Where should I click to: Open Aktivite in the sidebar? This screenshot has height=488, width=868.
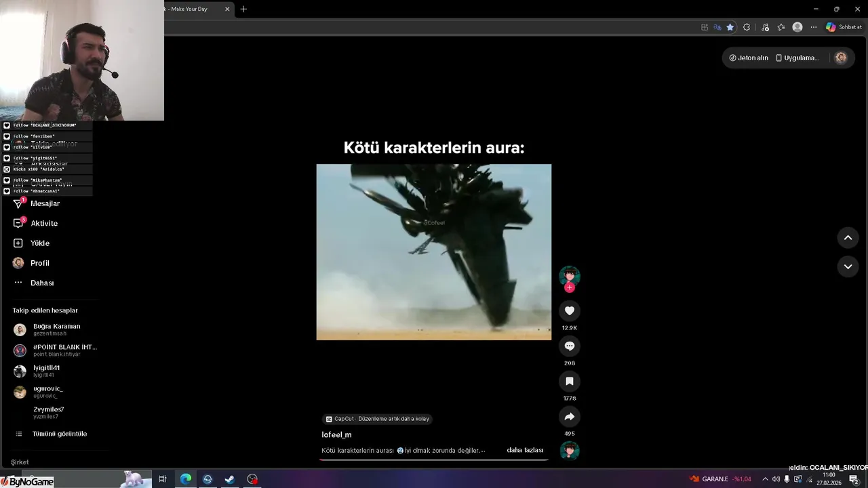pyautogui.click(x=44, y=223)
